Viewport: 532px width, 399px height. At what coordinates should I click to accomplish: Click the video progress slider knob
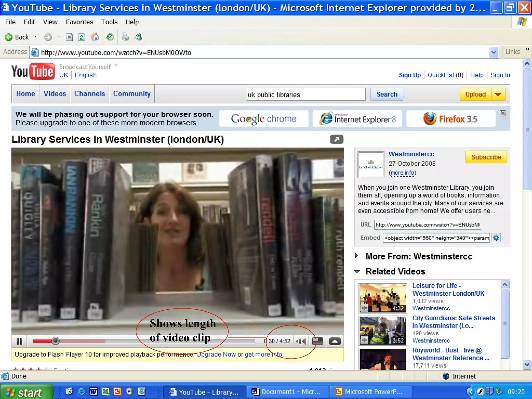point(55,341)
